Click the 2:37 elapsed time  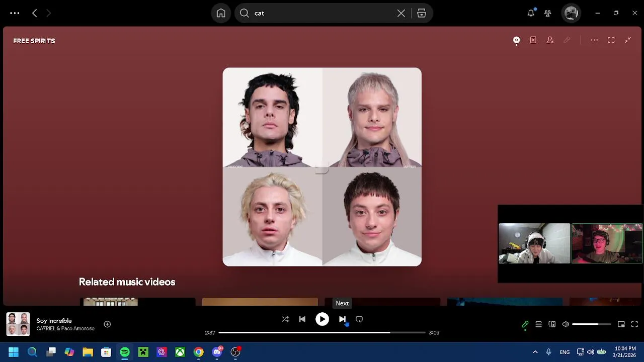[x=210, y=333]
